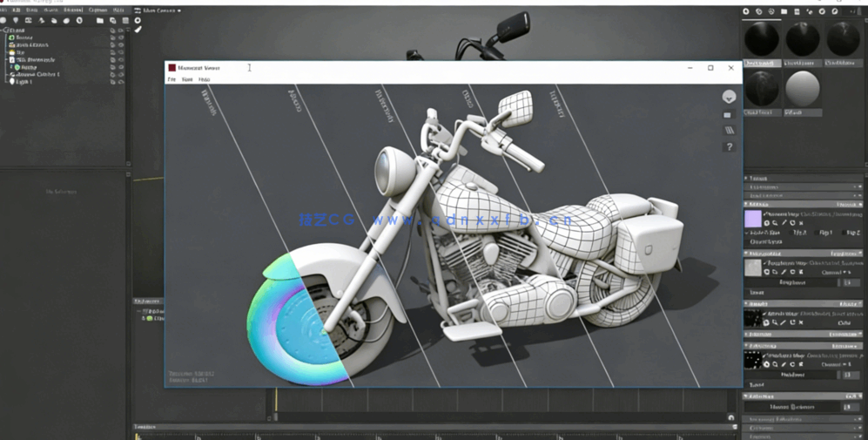
Task: Reload the albedo map with its refresh icon
Action: point(792,322)
